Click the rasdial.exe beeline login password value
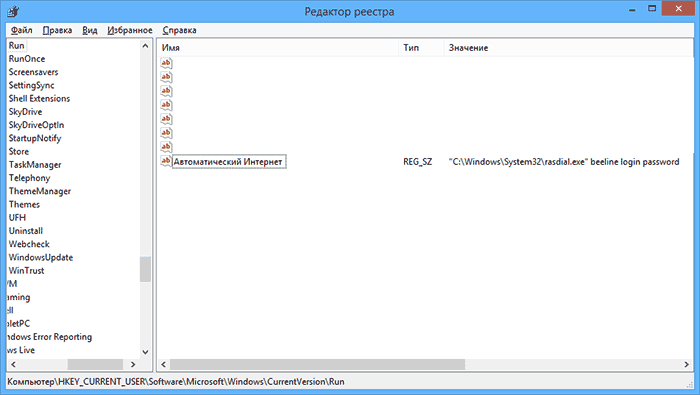This screenshot has width=700, height=395. (x=564, y=162)
